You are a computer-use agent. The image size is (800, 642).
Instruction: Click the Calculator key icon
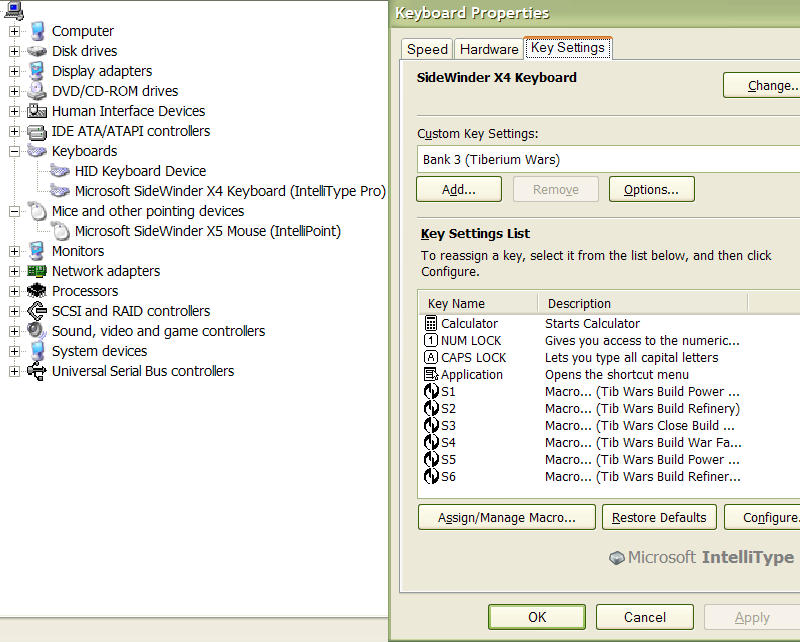[x=431, y=323]
